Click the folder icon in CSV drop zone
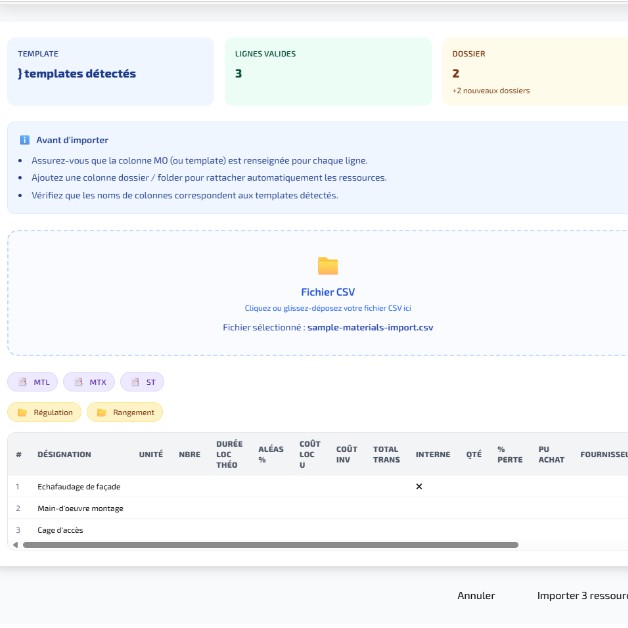This screenshot has width=628, height=628. (328, 266)
